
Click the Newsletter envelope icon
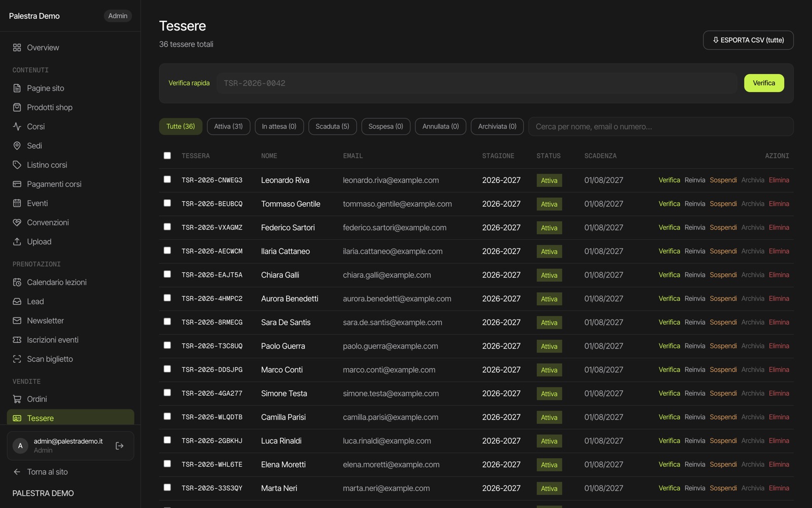point(17,321)
